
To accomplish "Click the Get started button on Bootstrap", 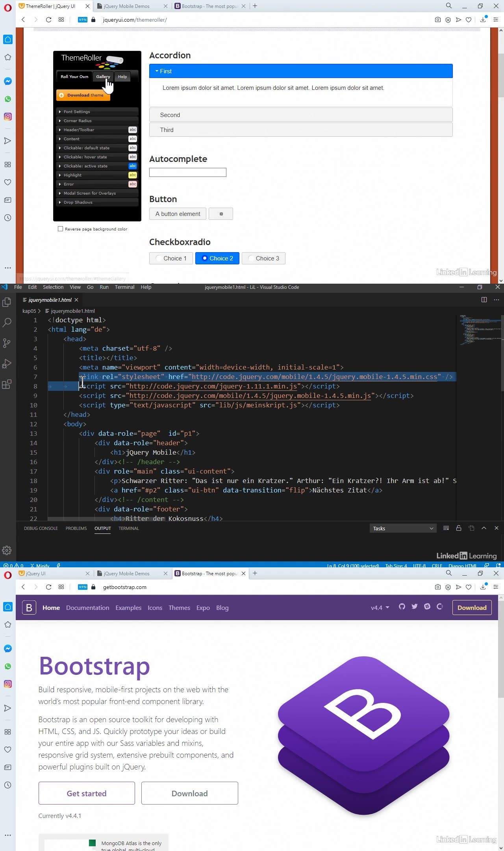I will click(x=87, y=793).
